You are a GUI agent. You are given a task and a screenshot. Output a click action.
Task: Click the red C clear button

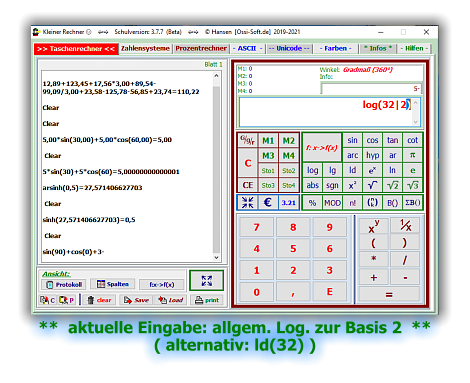(247, 163)
